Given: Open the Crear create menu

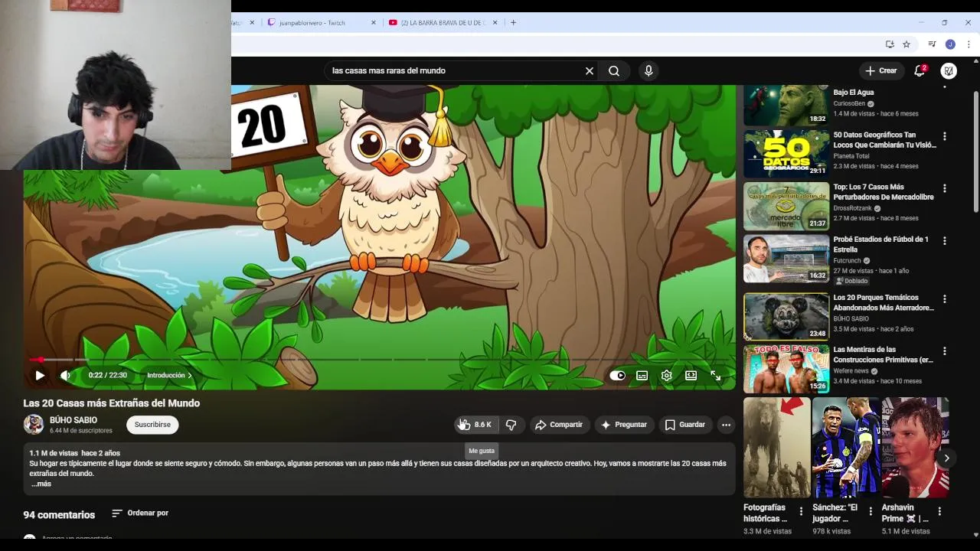Looking at the screenshot, I should (881, 70).
